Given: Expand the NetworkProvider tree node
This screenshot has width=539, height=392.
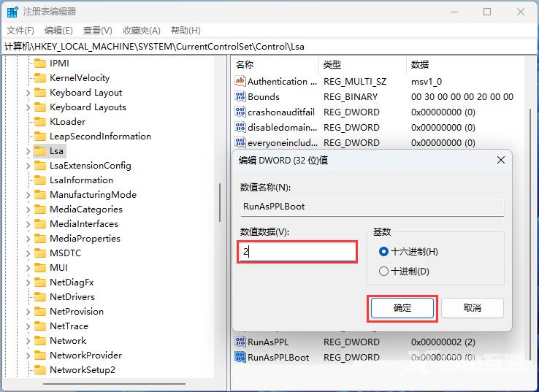Looking at the screenshot, I should (x=28, y=356).
